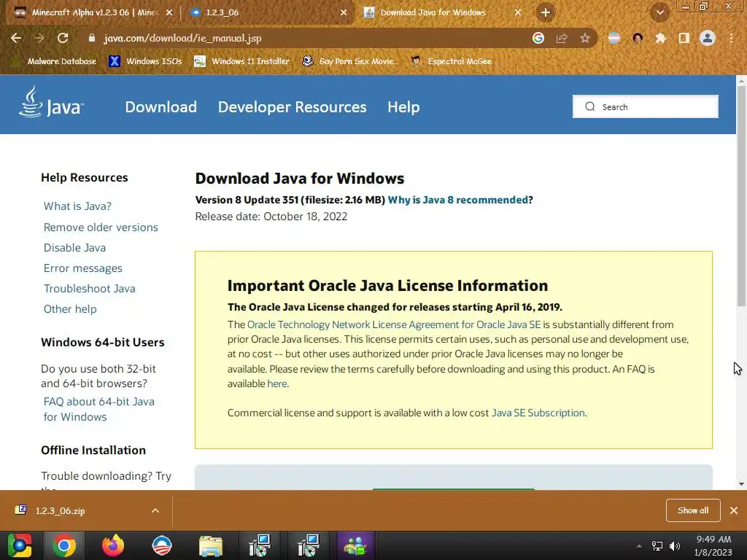Viewport: 747px width, 560px height.
Task: Close the Minecraft Alpha tab
Action: tap(169, 12)
